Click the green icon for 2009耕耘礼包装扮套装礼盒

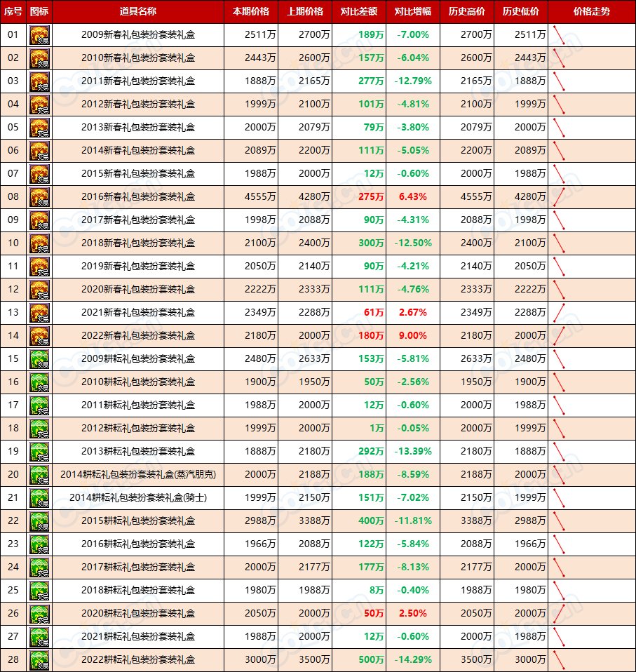tap(39, 359)
